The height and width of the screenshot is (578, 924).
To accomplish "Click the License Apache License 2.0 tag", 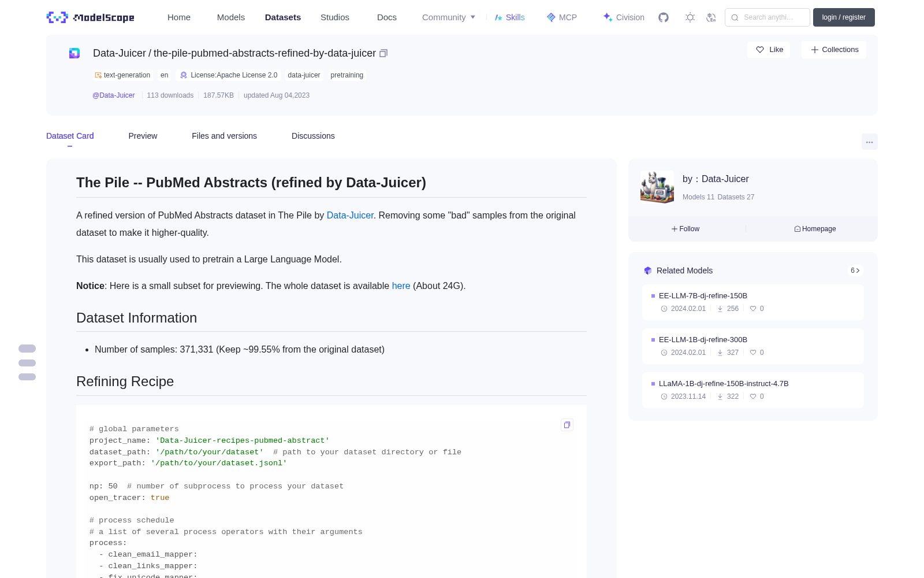I will click(229, 75).
